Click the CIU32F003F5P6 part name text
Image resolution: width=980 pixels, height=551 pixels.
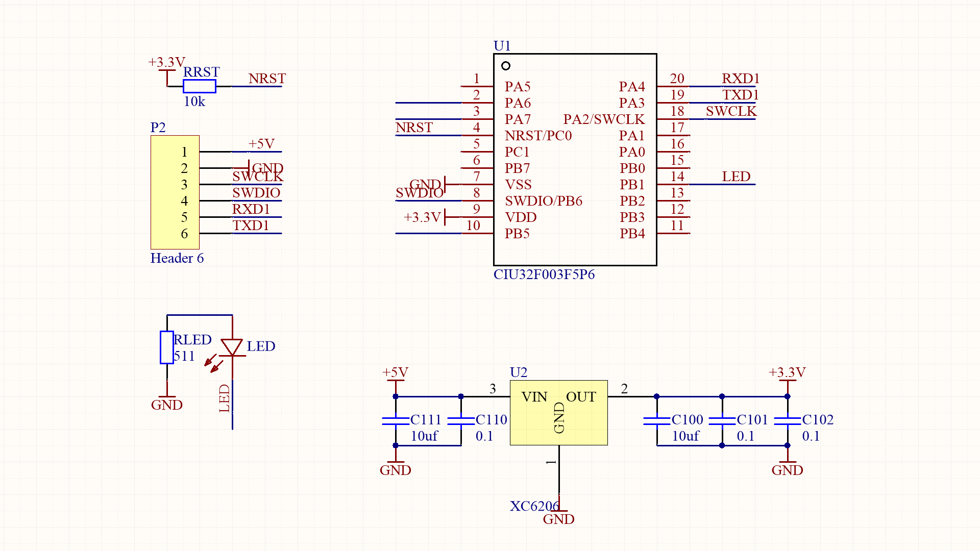click(x=544, y=274)
